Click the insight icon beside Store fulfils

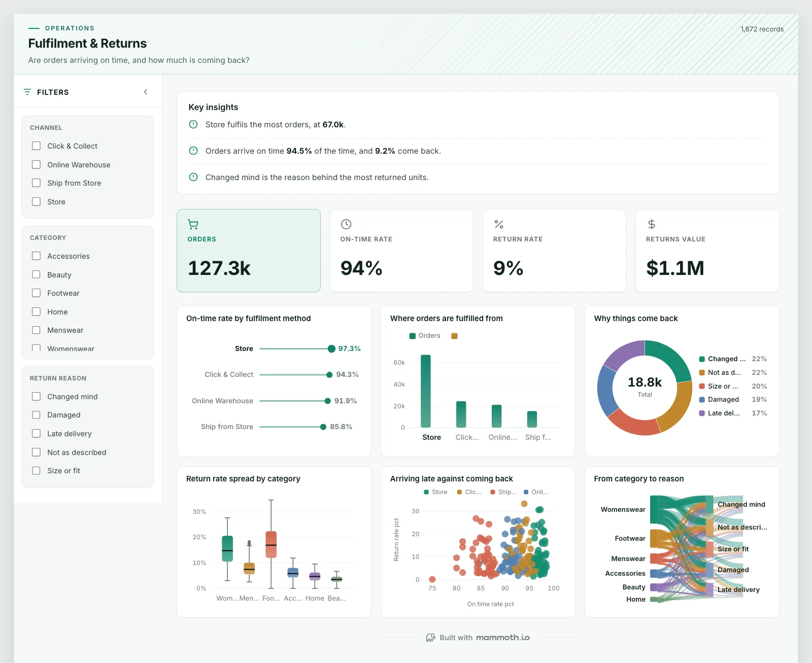point(193,124)
